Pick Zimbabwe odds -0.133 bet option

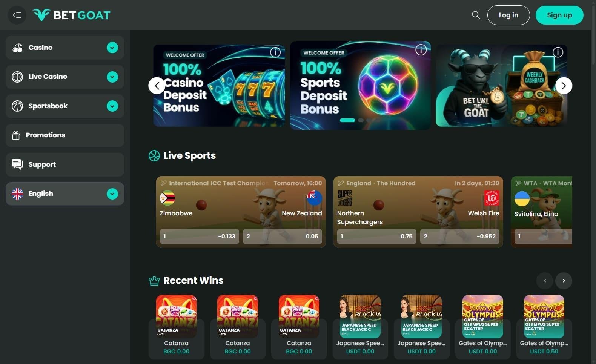200,237
